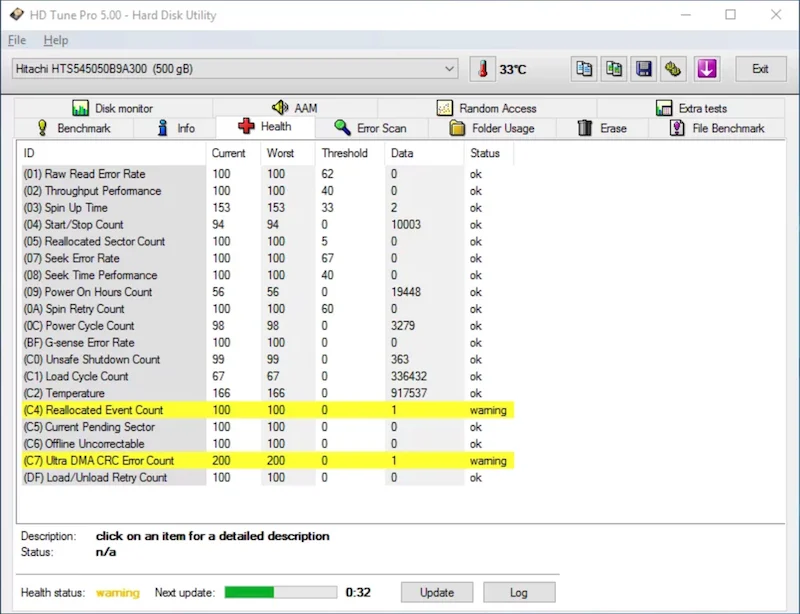Click the Next update progress bar
Viewport: 800px width, 614px height.
point(281,592)
